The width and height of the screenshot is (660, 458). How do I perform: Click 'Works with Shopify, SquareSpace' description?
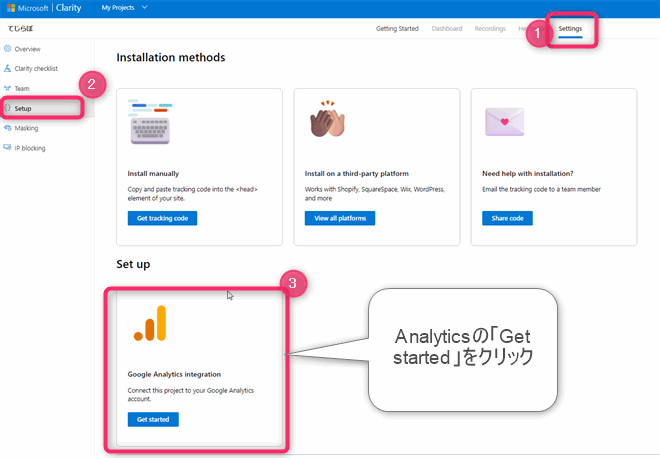(x=375, y=194)
